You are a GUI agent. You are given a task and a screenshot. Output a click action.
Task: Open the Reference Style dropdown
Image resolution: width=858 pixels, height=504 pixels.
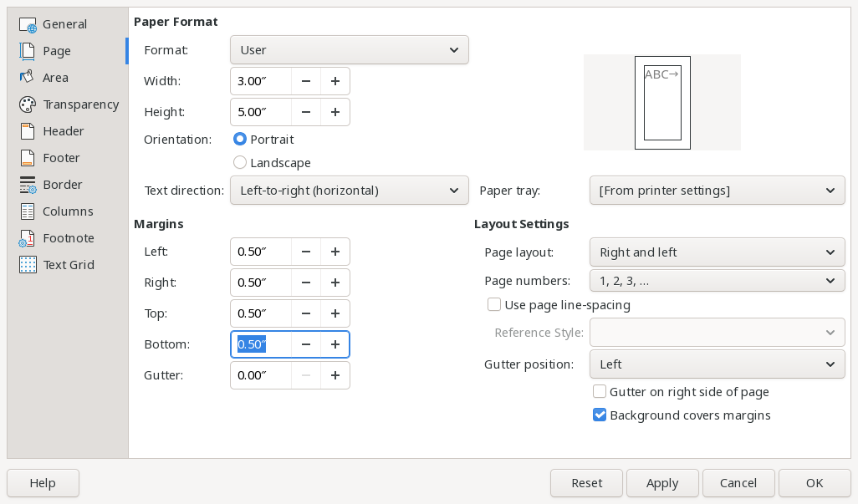pos(717,333)
